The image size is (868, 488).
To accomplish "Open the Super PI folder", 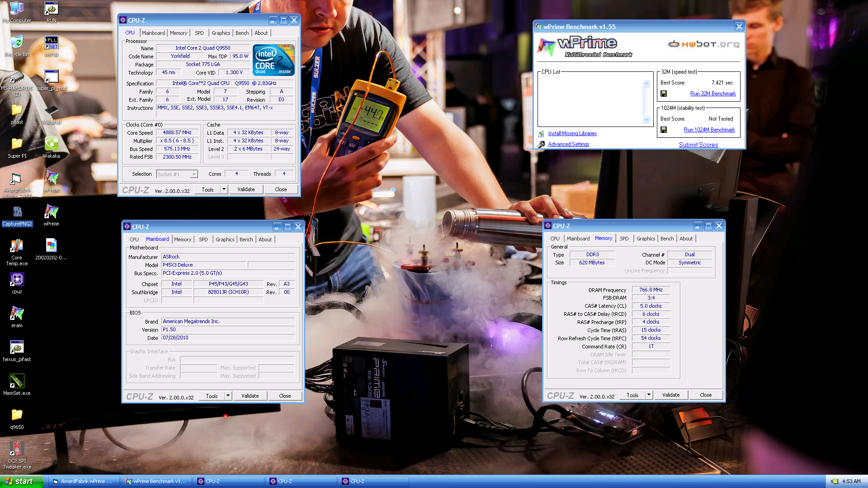I will 17,148.
